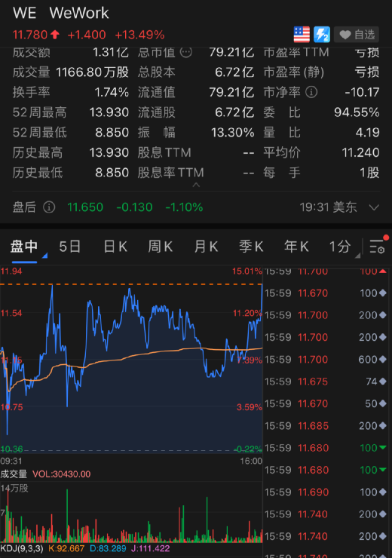Tap the intraday price line chart
This screenshot has width=392, height=558.
[x=131, y=360]
